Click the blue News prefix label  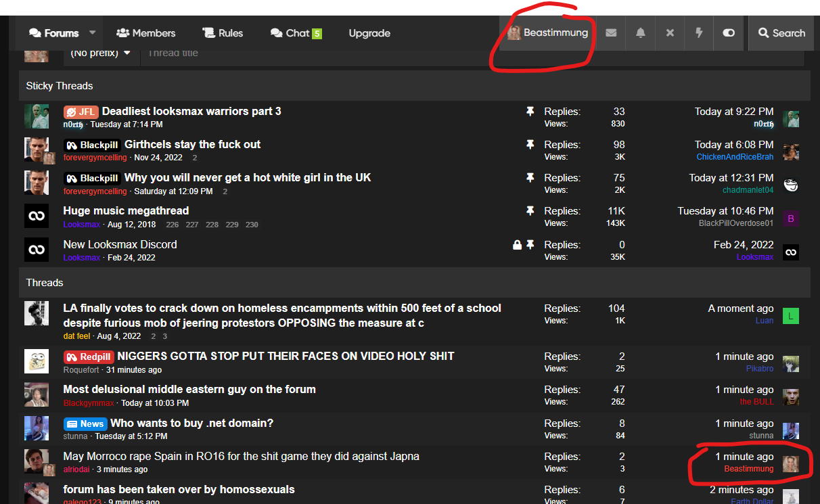85,423
